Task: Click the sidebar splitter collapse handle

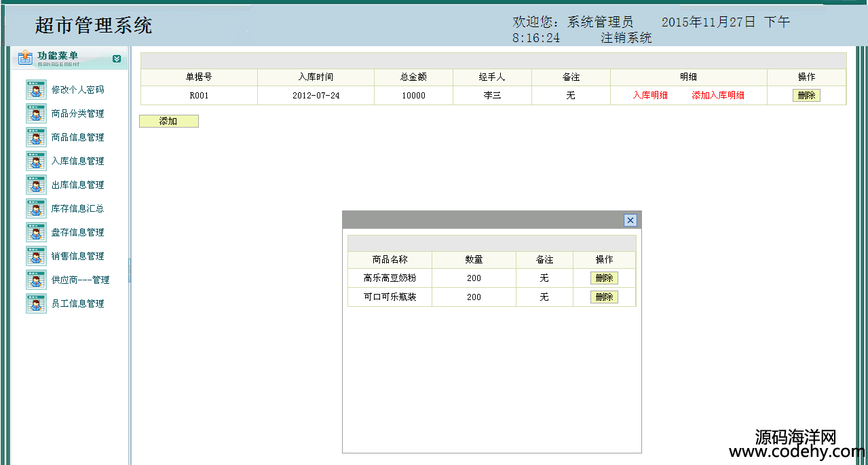Action: tap(129, 269)
